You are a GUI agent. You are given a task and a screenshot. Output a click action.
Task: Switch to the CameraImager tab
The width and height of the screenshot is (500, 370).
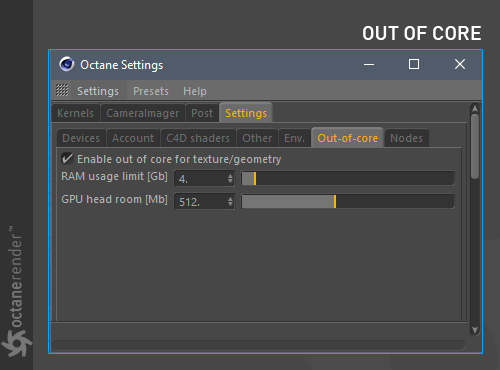coord(142,113)
